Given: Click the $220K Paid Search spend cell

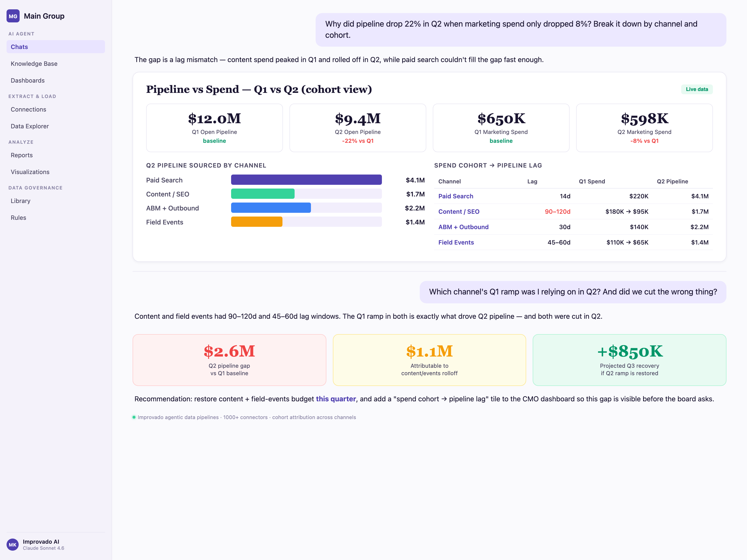Looking at the screenshot, I should point(639,196).
